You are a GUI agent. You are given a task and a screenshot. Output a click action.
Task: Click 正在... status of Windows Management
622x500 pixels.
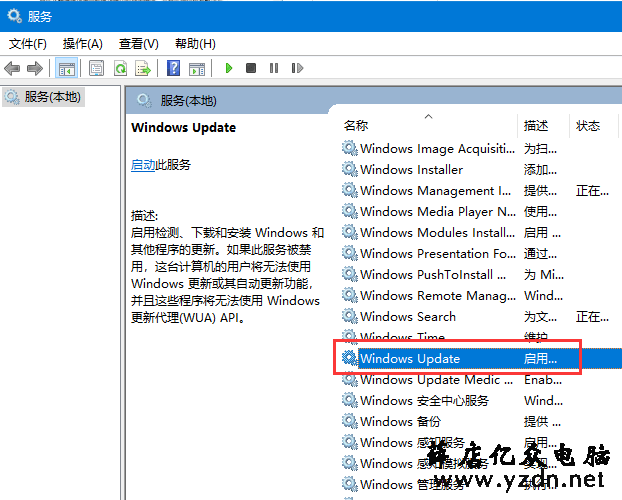pyautogui.click(x=592, y=191)
